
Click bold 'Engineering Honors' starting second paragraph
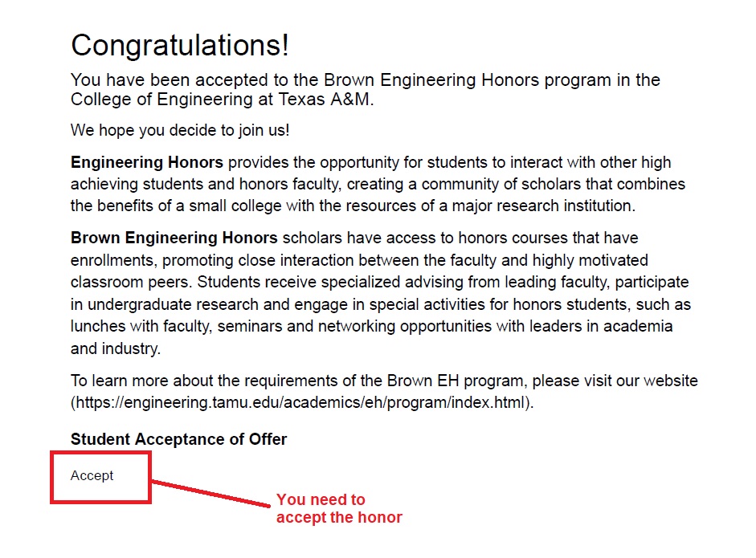click(x=146, y=162)
